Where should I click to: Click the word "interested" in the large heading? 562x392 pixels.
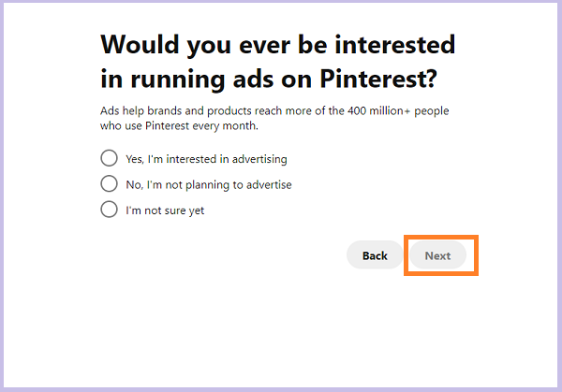[395, 45]
